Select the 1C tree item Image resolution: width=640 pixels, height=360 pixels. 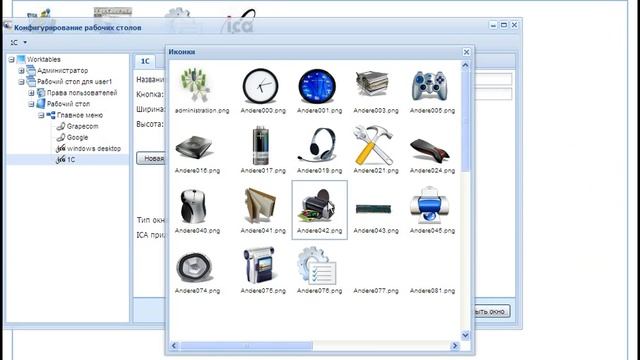71,160
